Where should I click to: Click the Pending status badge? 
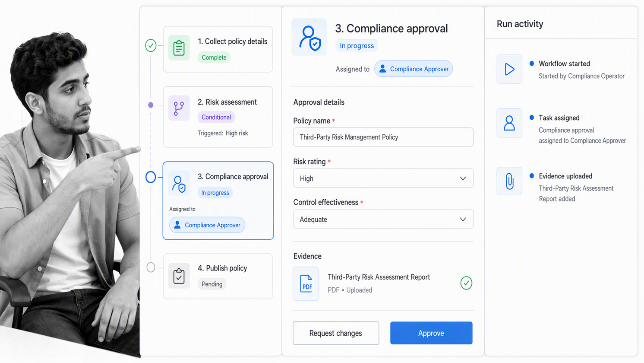click(x=212, y=284)
